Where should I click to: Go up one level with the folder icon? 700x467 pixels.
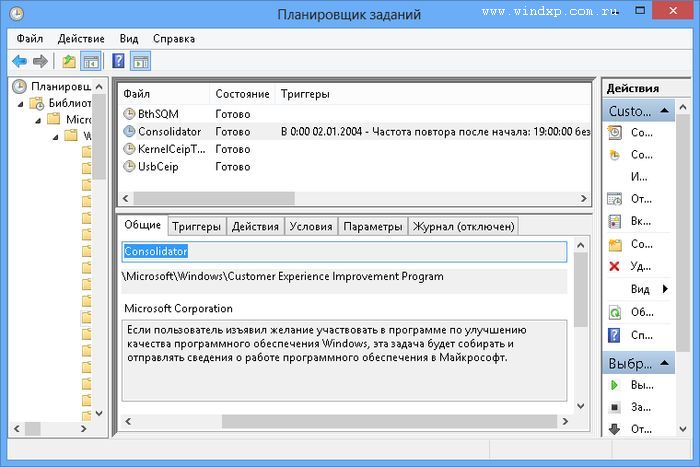[x=68, y=61]
